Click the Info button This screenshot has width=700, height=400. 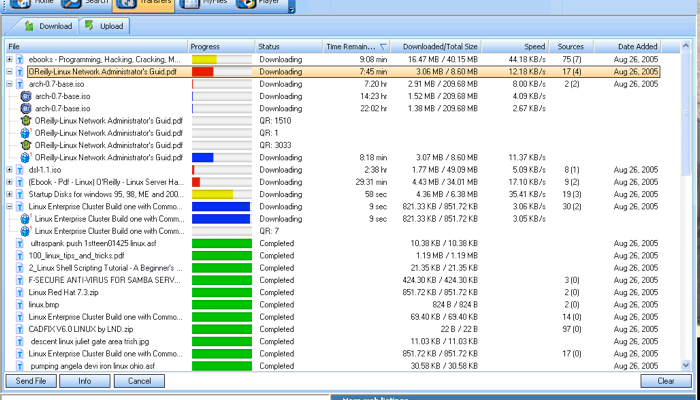[x=85, y=381]
